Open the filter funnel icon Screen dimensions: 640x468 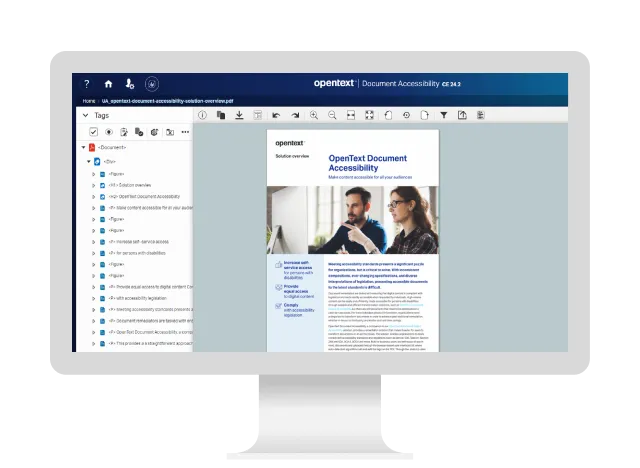444,115
